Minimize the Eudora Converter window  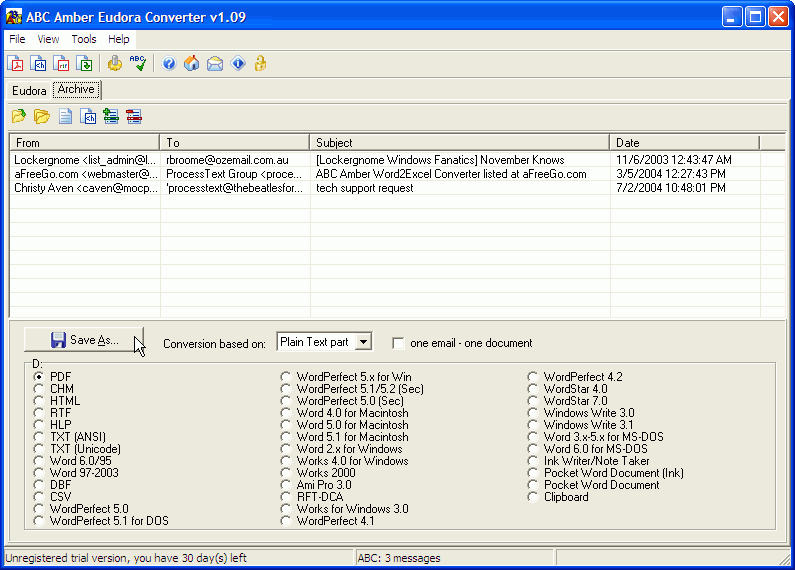pos(732,17)
